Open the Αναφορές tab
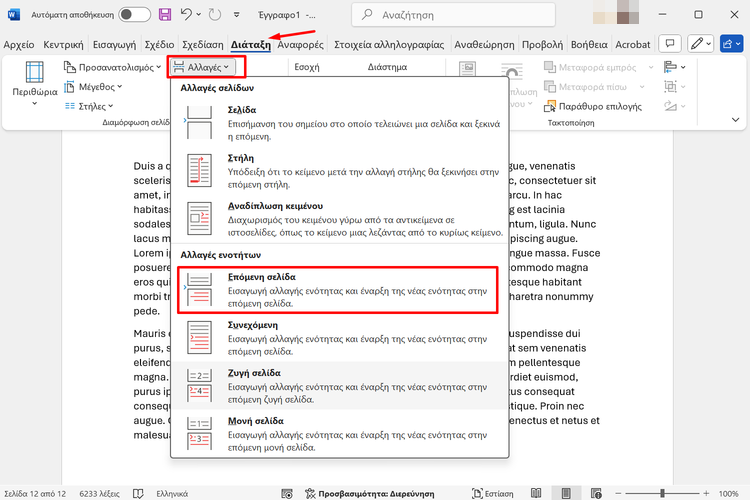The height and width of the screenshot is (500, 750). 300,44
